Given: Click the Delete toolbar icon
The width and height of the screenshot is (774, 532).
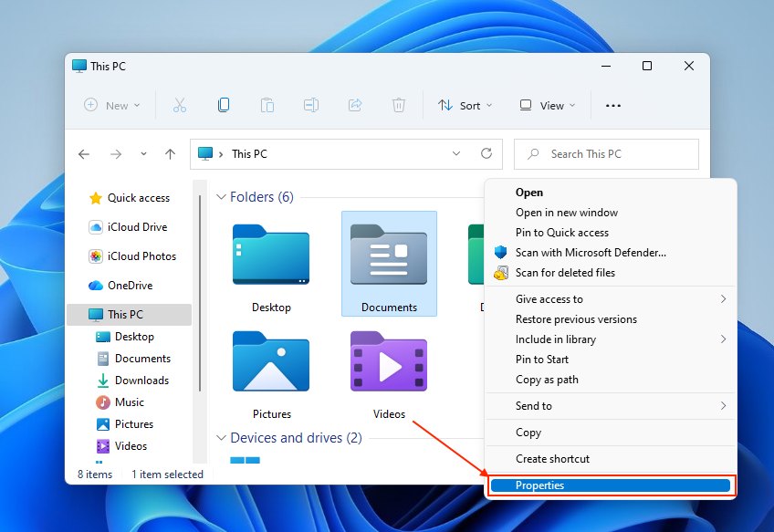Looking at the screenshot, I should click(x=399, y=105).
